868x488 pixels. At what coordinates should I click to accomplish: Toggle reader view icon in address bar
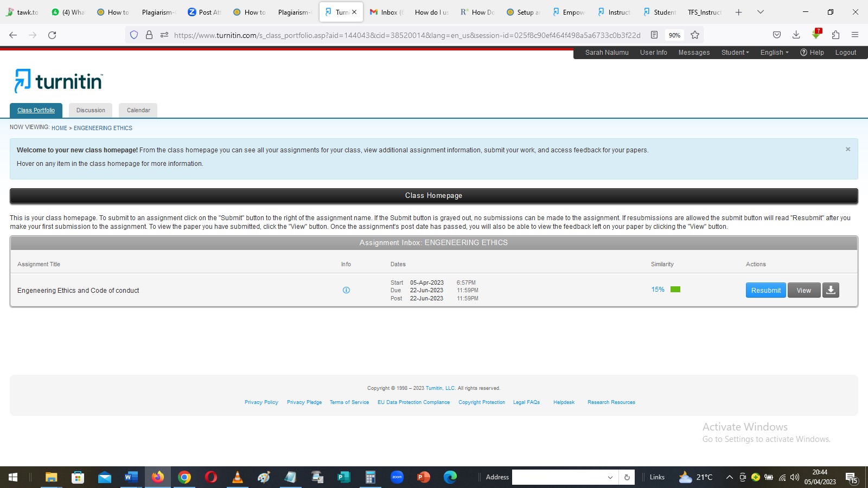click(x=654, y=35)
